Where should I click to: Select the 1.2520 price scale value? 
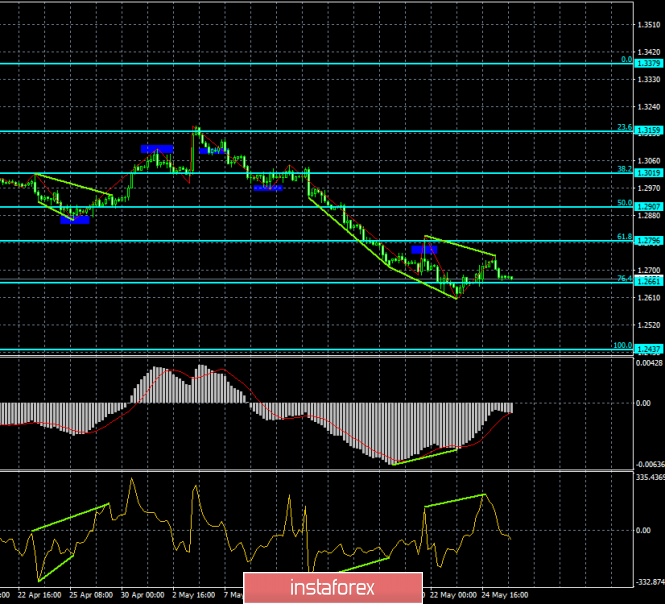click(649, 325)
